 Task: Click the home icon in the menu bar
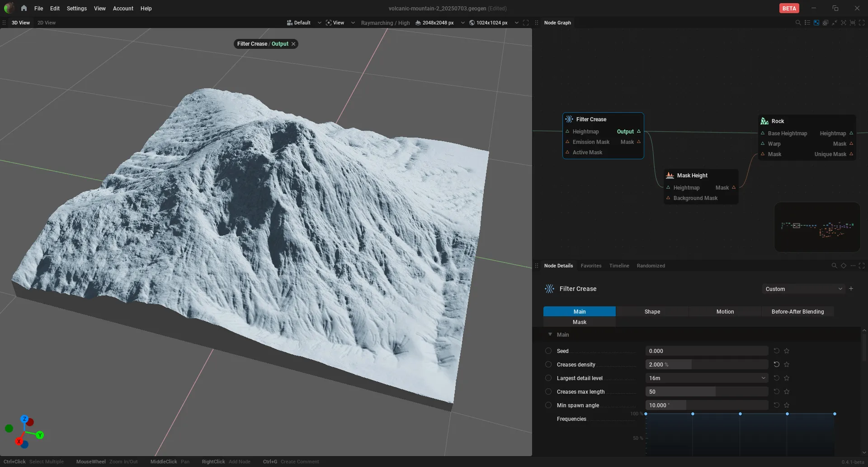(24, 8)
